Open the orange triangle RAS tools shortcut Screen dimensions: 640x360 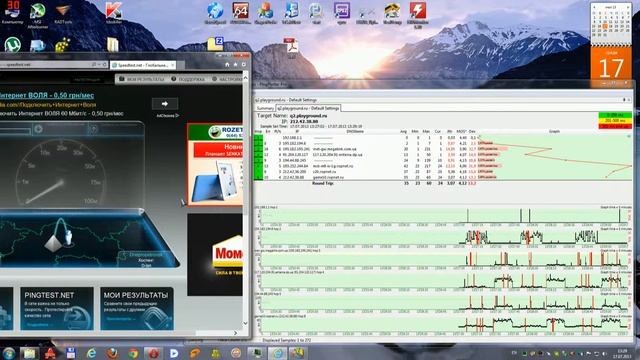[63, 12]
